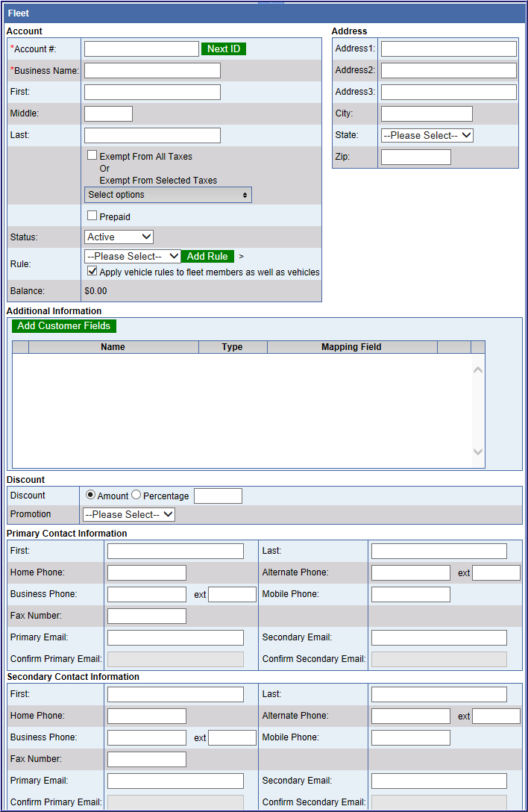Click the green Add Rule button
The width and height of the screenshot is (528, 812).
tap(207, 257)
